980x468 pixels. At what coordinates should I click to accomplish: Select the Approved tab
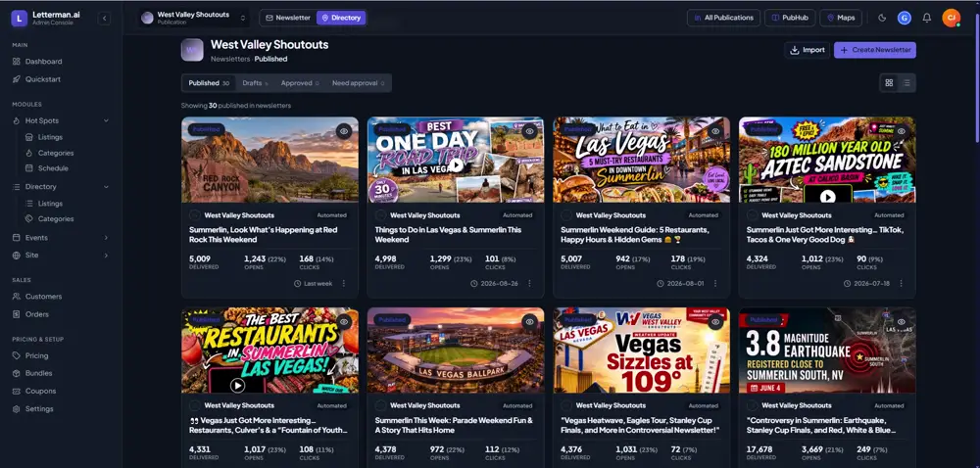point(299,83)
